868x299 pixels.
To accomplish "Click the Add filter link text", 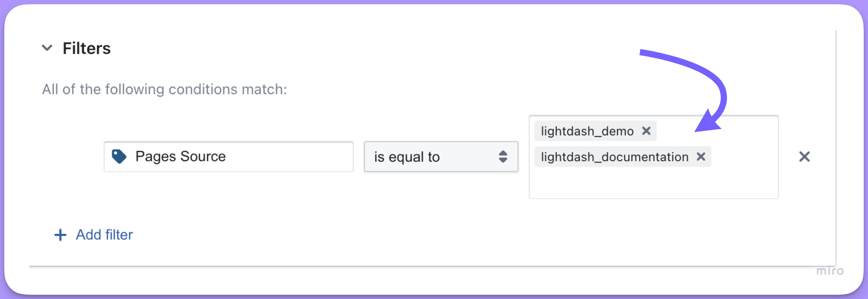I will coord(104,234).
